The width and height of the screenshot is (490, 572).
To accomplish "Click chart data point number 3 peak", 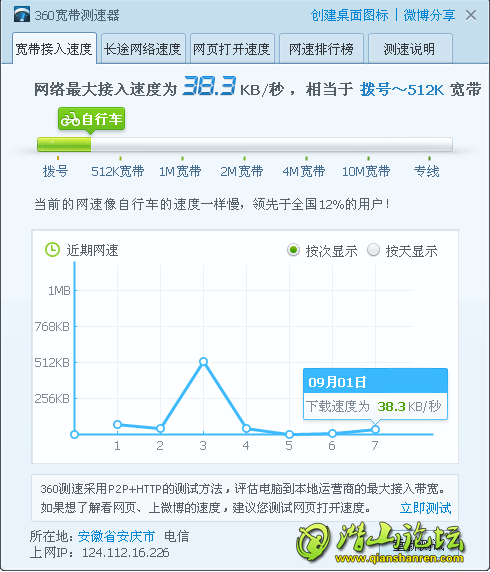I will [x=204, y=361].
